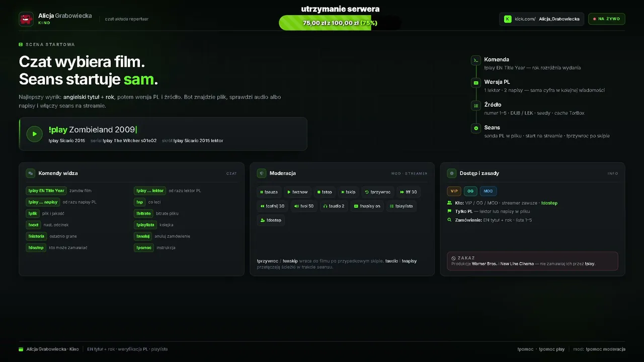Click the !np command chip
644x362 pixels.
[140, 202]
